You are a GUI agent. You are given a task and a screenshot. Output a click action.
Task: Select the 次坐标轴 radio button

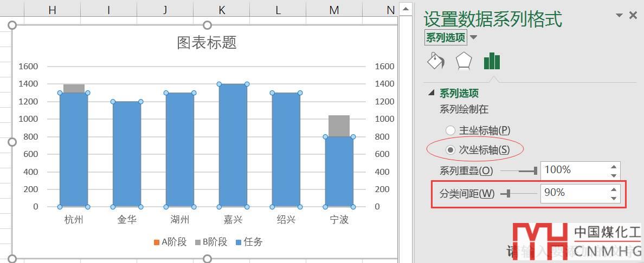tap(450, 150)
